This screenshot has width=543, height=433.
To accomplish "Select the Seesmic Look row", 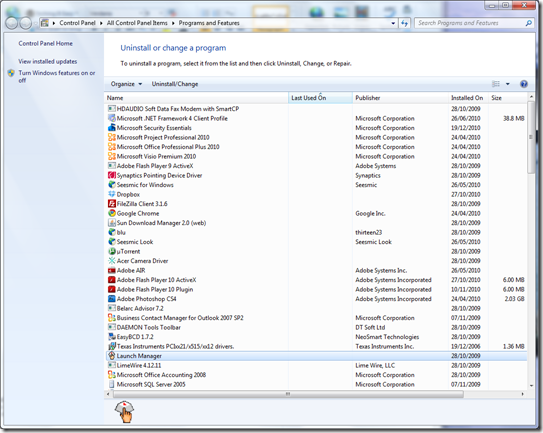I will coord(316,242).
